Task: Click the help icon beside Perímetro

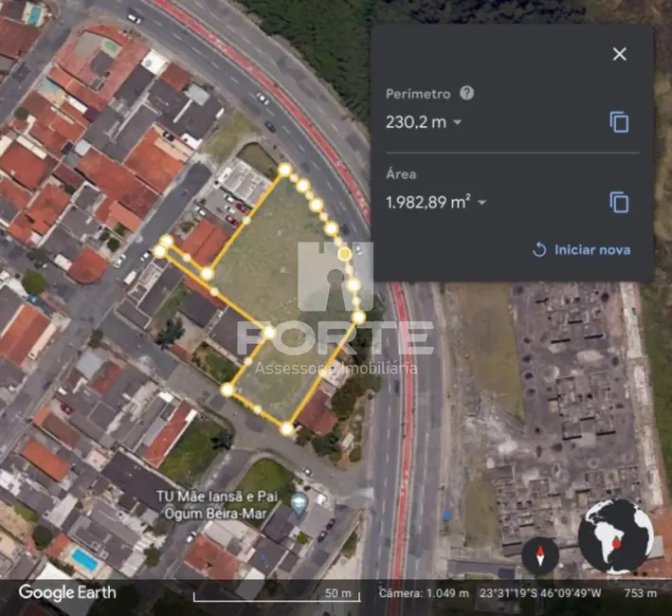Action: click(x=466, y=93)
